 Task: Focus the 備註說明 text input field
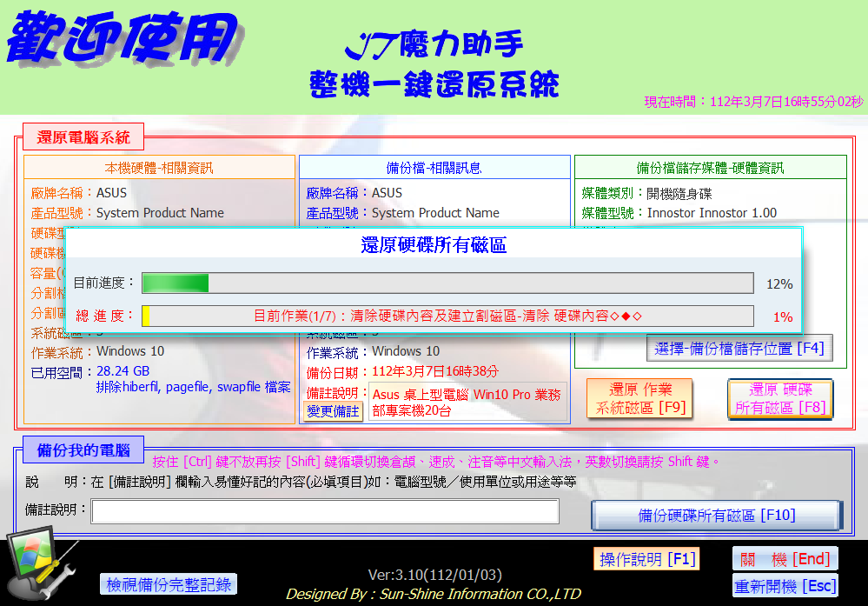click(x=325, y=512)
